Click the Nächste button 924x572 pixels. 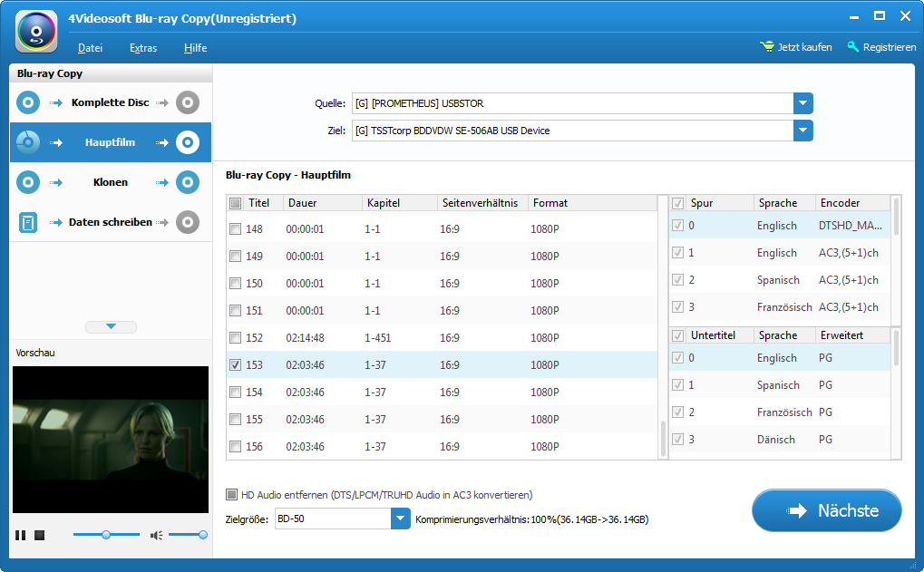pos(826,510)
